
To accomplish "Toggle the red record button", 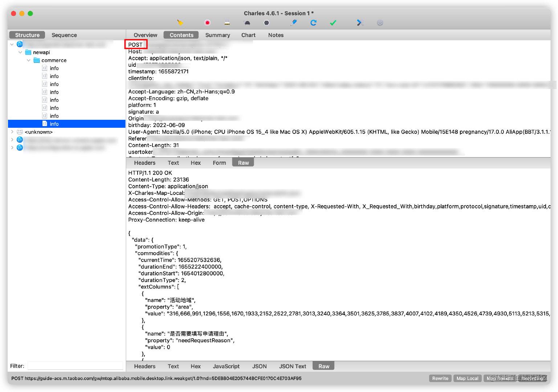I will pos(207,23).
